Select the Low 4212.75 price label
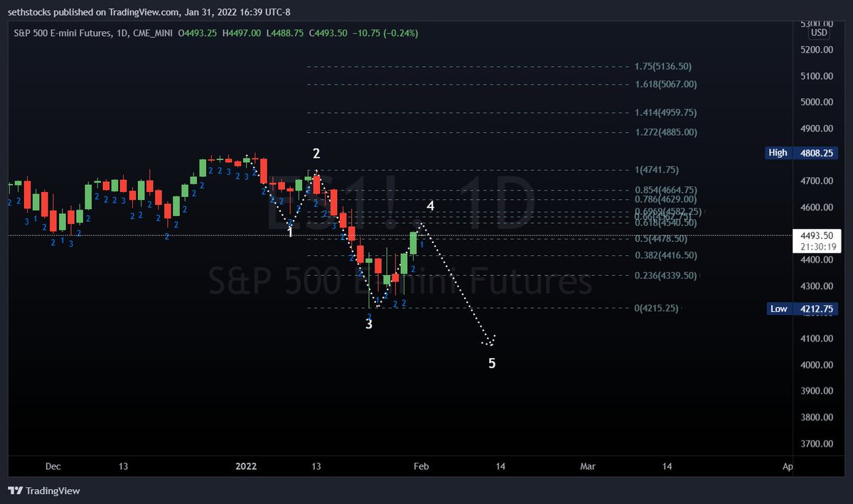The width and height of the screenshot is (853, 504). click(x=803, y=309)
